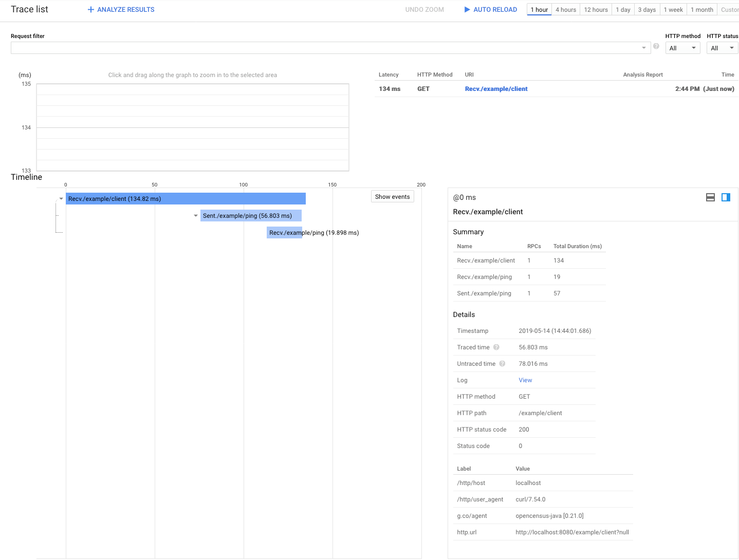Viewport: 739px width, 560px height.
Task: Click the http.url value
Action: (x=572, y=532)
